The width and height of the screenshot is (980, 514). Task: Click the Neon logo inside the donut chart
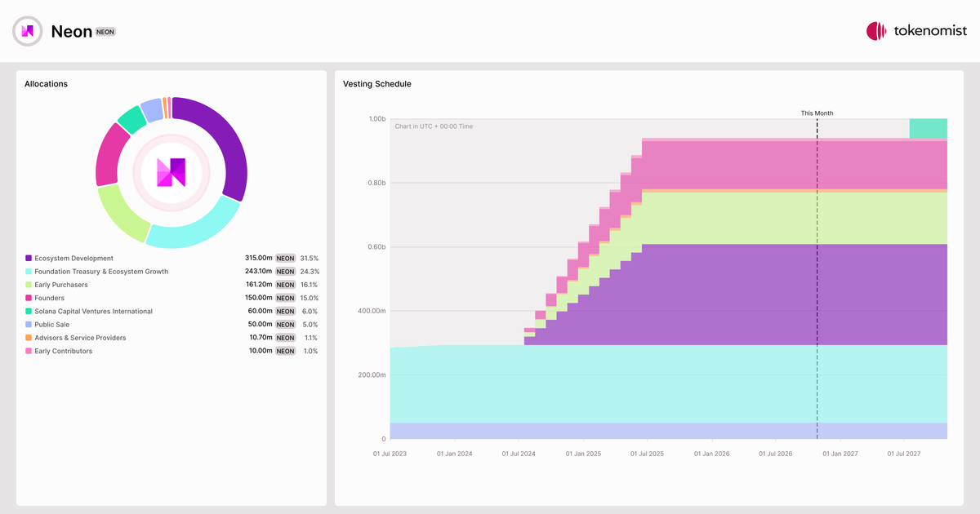click(171, 172)
